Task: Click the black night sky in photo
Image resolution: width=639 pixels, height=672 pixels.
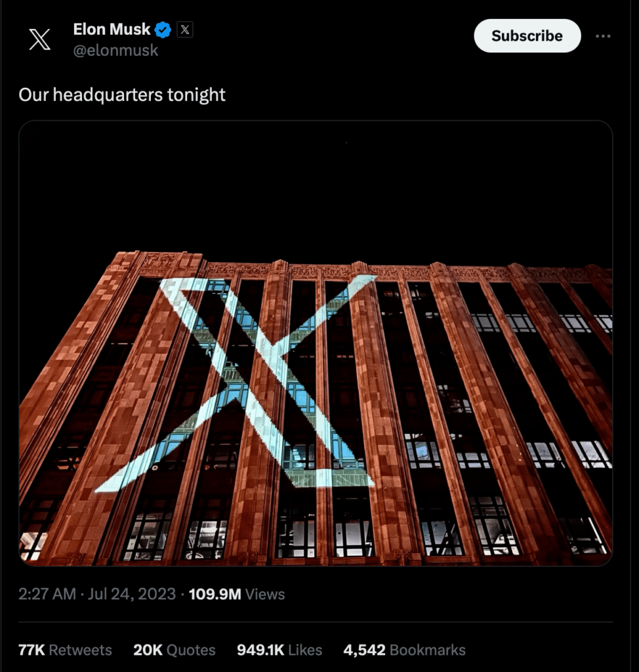Action: tap(316, 188)
